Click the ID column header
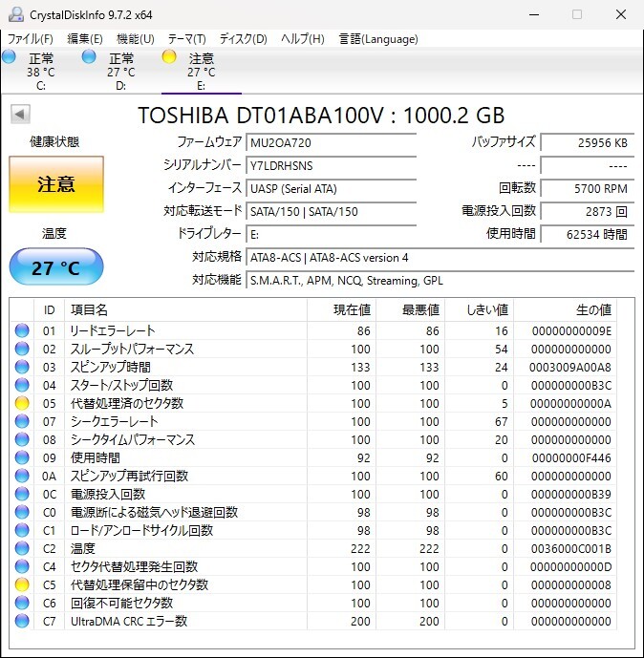 tap(49, 310)
